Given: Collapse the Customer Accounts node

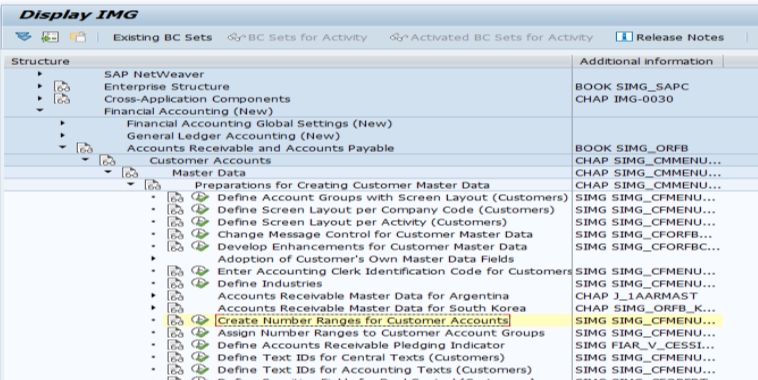Looking at the screenshot, I should 85,160.
